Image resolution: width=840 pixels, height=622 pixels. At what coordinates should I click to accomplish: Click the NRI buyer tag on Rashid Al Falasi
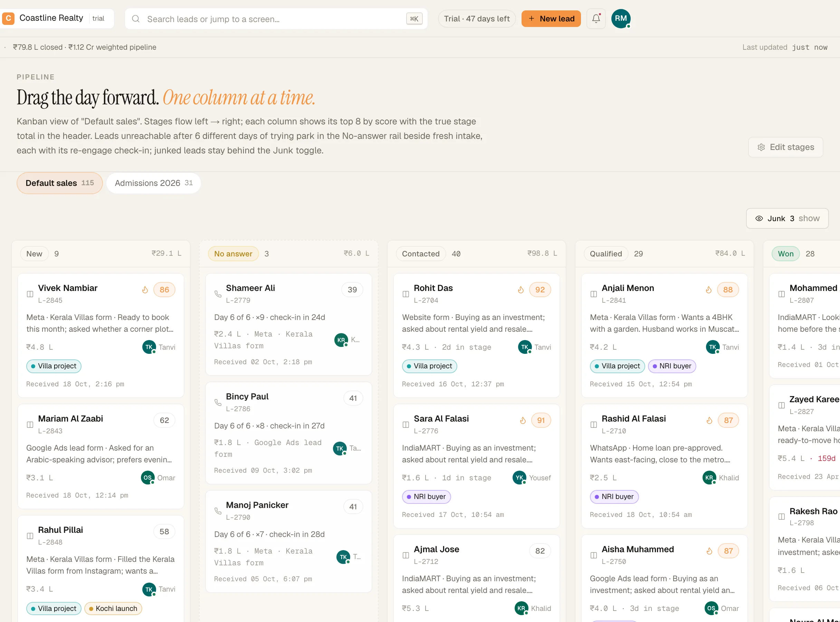[614, 497]
